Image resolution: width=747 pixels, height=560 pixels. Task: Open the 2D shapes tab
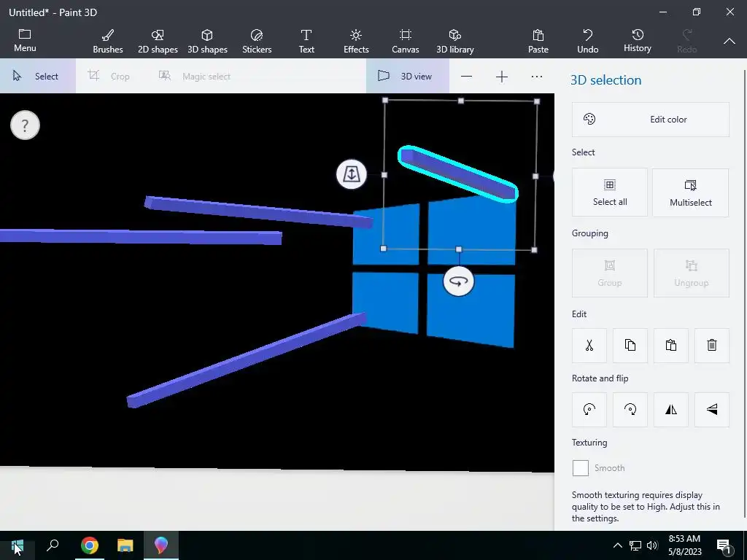pos(158,41)
